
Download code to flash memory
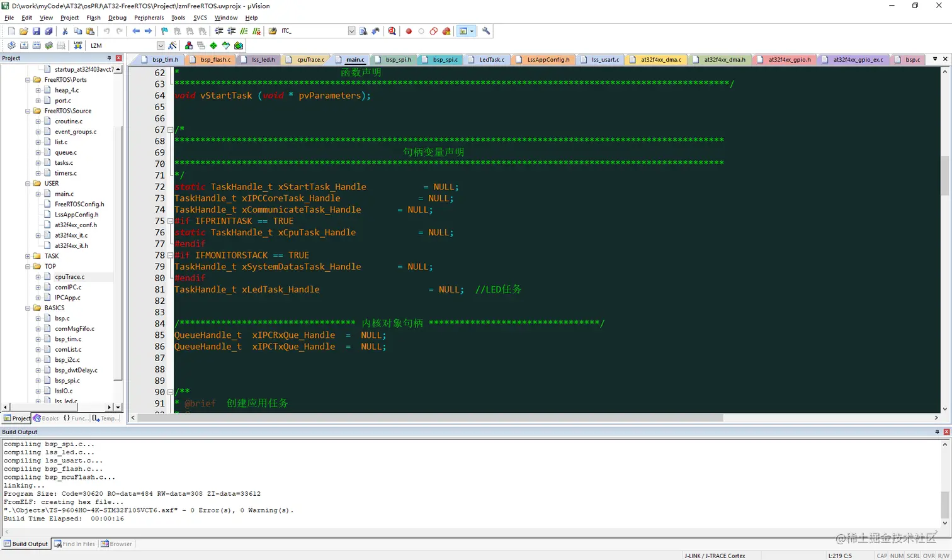78,45
